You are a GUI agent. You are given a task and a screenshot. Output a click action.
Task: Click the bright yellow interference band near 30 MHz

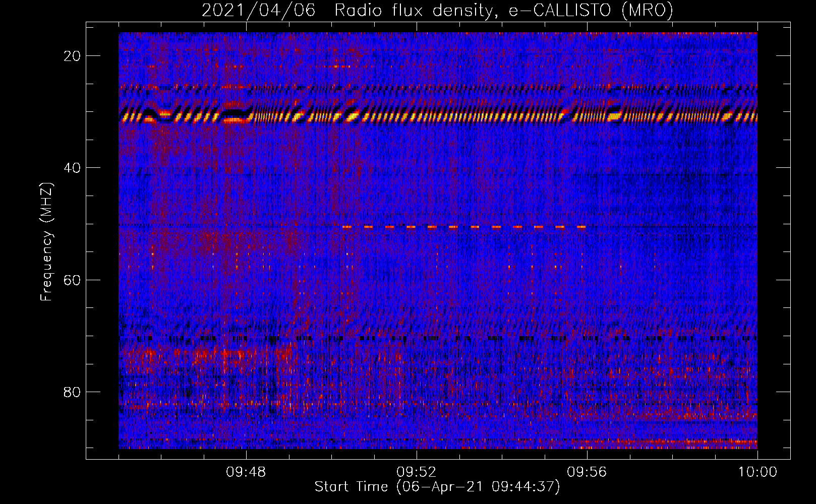pyautogui.click(x=438, y=115)
